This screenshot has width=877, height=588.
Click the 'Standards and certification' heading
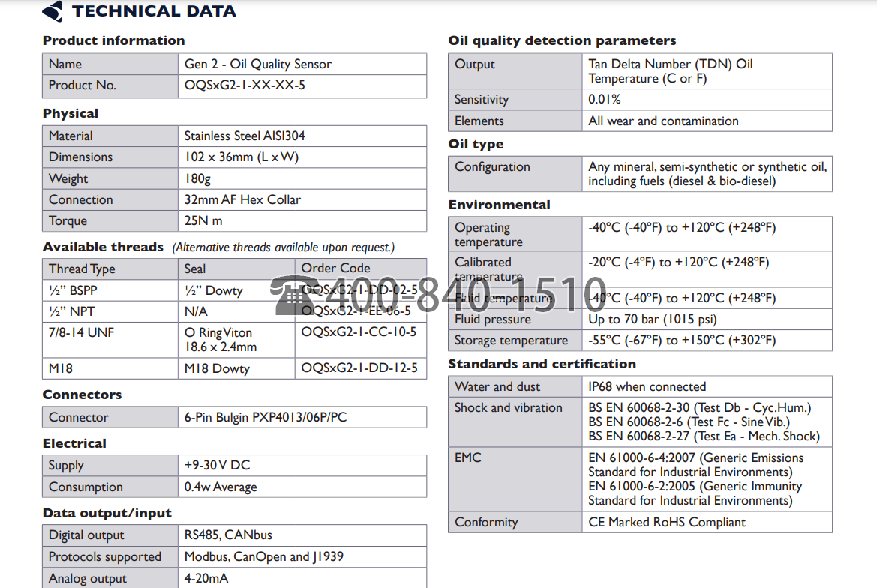542,364
